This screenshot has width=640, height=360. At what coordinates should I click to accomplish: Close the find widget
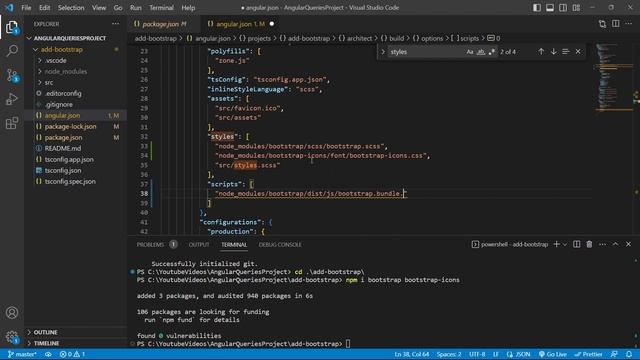pos(578,52)
